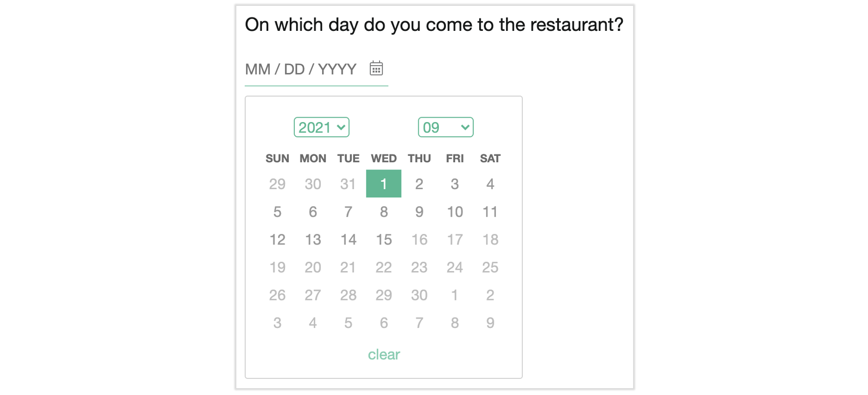Open the 2021 year dropdown
868x395 pixels.
[x=321, y=127]
